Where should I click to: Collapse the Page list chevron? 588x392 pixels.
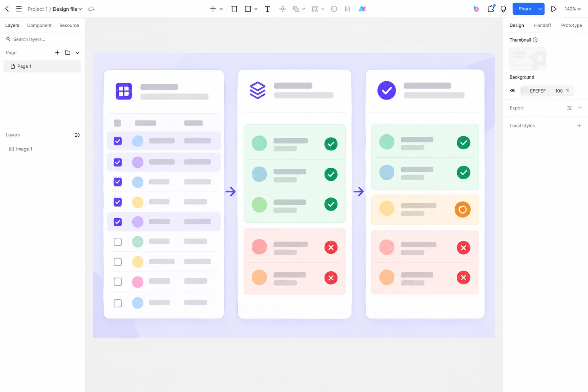point(77,53)
